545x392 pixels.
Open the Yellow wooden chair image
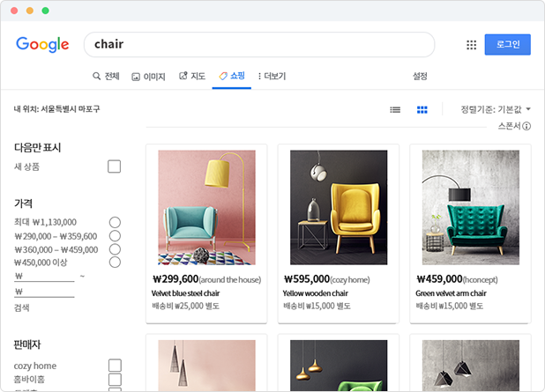pos(339,207)
